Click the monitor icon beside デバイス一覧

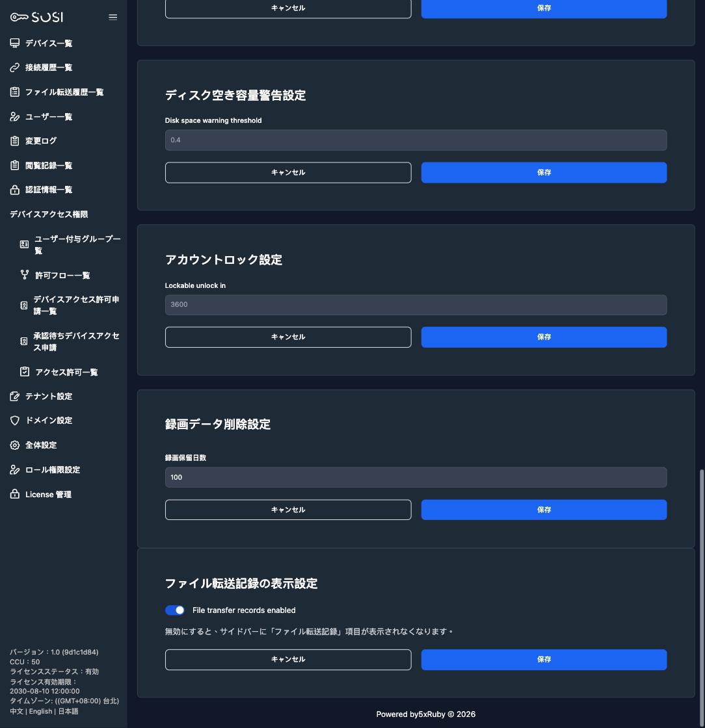(x=15, y=43)
